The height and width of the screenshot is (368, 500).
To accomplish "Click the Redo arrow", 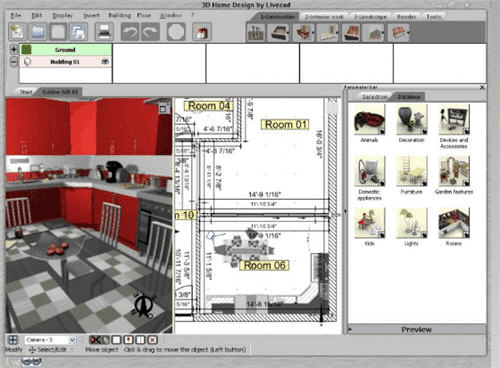I will click(150, 32).
